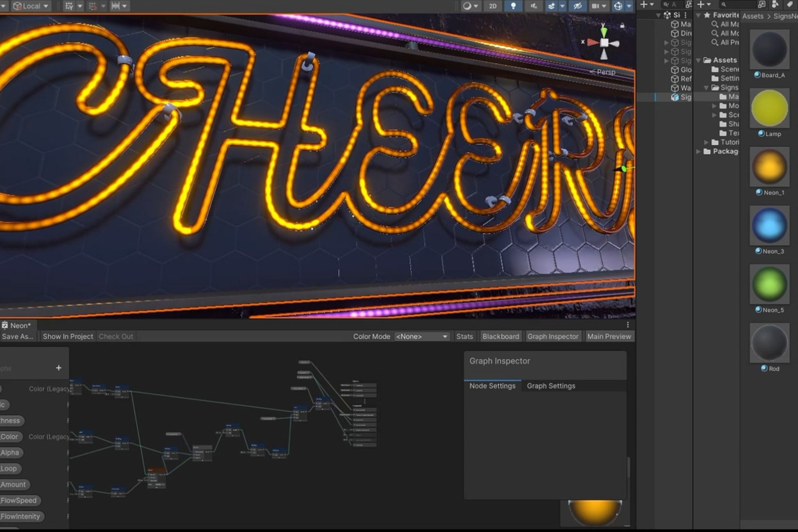The image size is (798, 532).
Task: Toggle the Graph Inspector panel
Action: click(553, 336)
